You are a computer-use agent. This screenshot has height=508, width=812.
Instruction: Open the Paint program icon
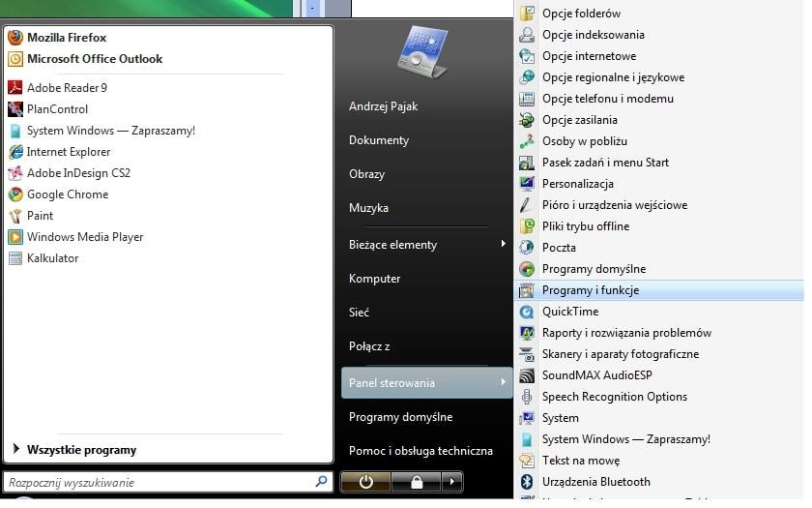(15, 216)
